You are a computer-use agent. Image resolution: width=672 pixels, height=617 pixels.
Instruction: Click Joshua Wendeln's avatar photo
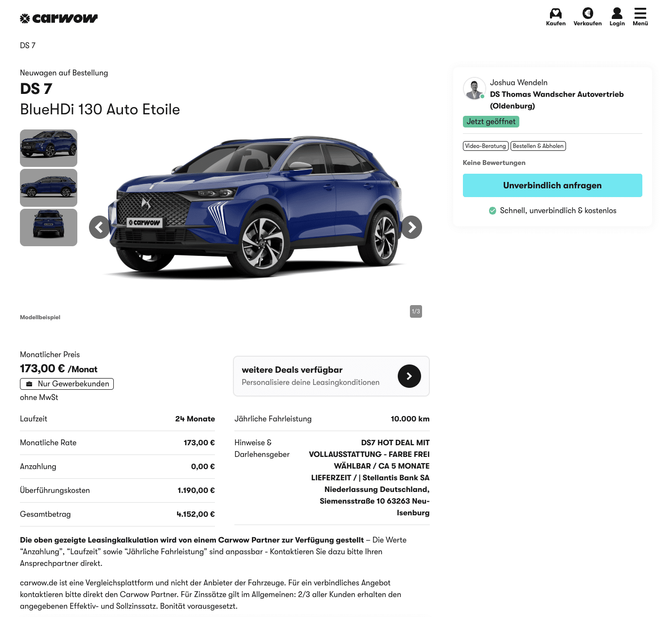pos(474,89)
